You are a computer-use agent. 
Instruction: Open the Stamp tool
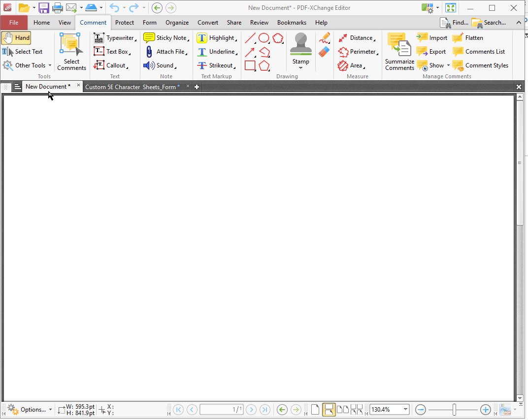point(300,49)
